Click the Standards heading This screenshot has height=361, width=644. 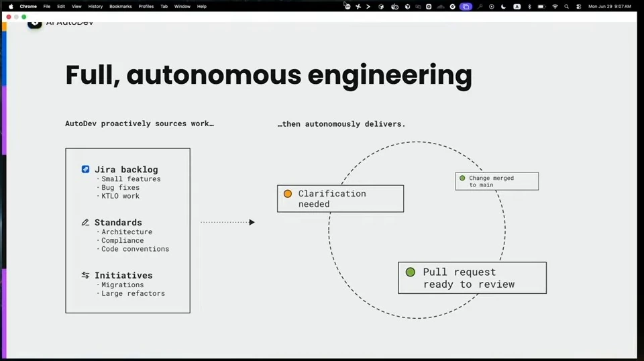pyautogui.click(x=118, y=222)
